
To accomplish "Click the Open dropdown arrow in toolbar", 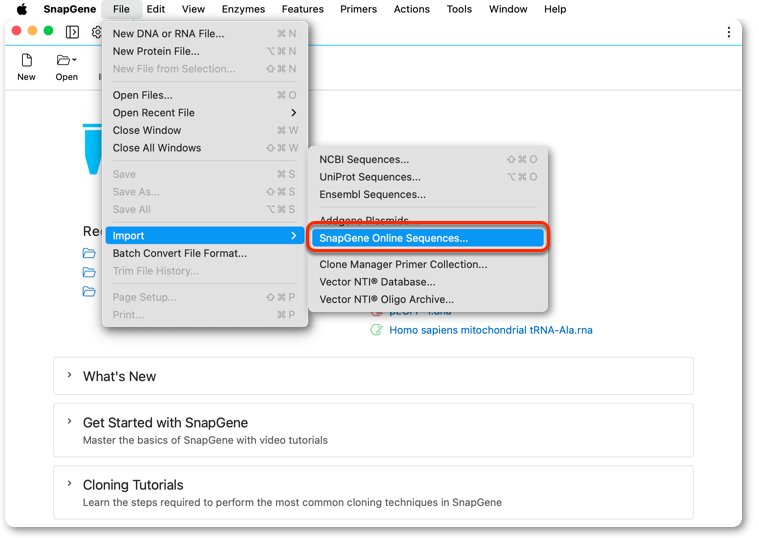I will coord(75,60).
